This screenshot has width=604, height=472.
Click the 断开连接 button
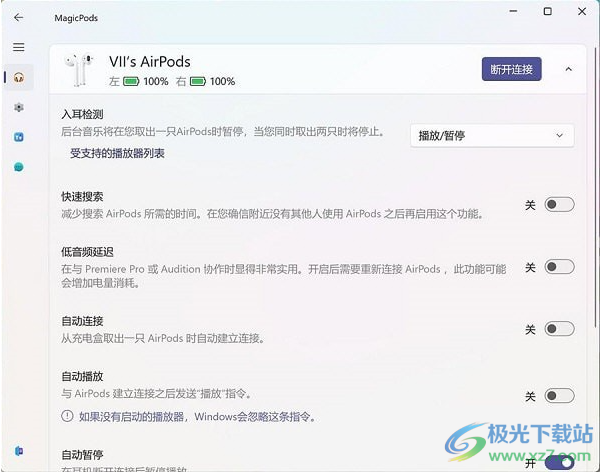[x=512, y=69]
